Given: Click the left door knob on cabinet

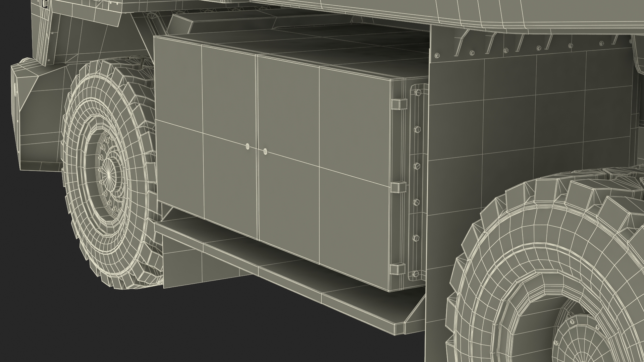Looking at the screenshot, I should (x=248, y=146).
